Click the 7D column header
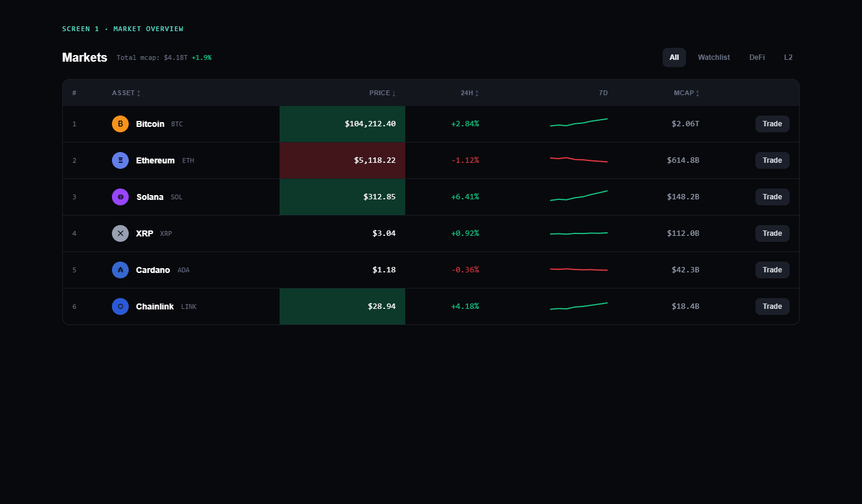 603,93
